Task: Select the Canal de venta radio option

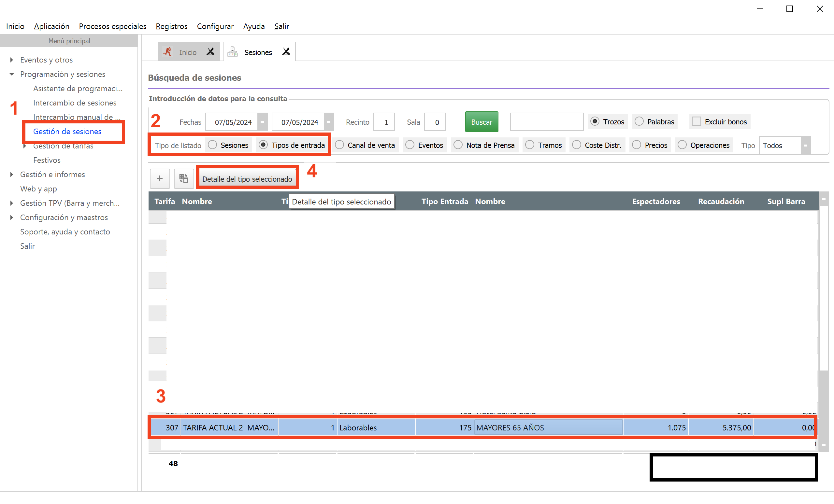Action: pos(339,145)
